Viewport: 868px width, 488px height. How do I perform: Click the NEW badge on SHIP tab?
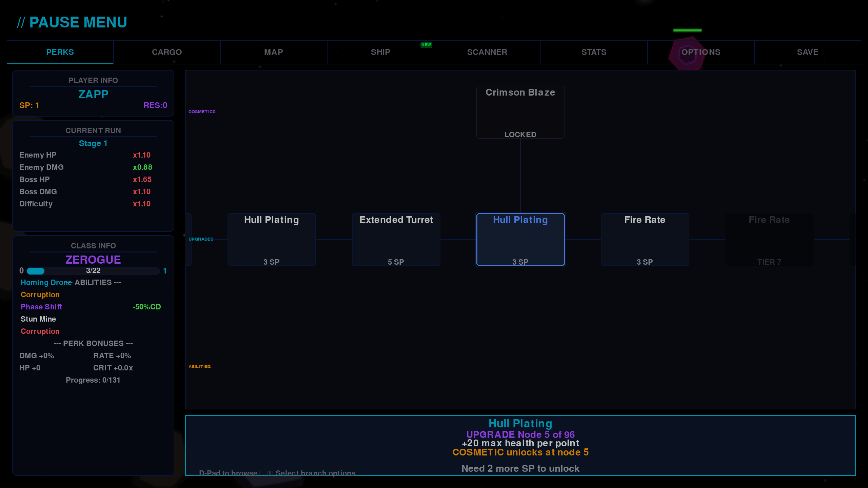point(426,45)
